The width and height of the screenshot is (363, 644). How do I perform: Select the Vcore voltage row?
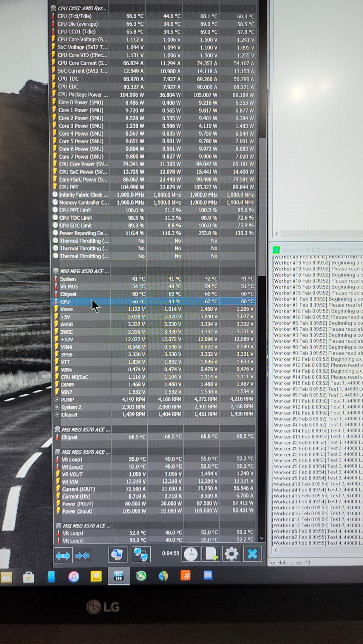[154, 309]
